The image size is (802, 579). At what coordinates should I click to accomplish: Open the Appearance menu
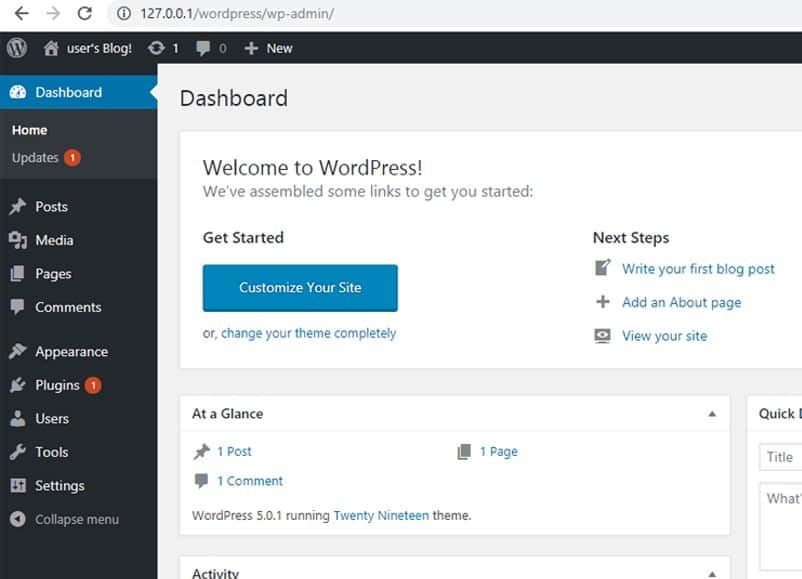[x=72, y=352]
